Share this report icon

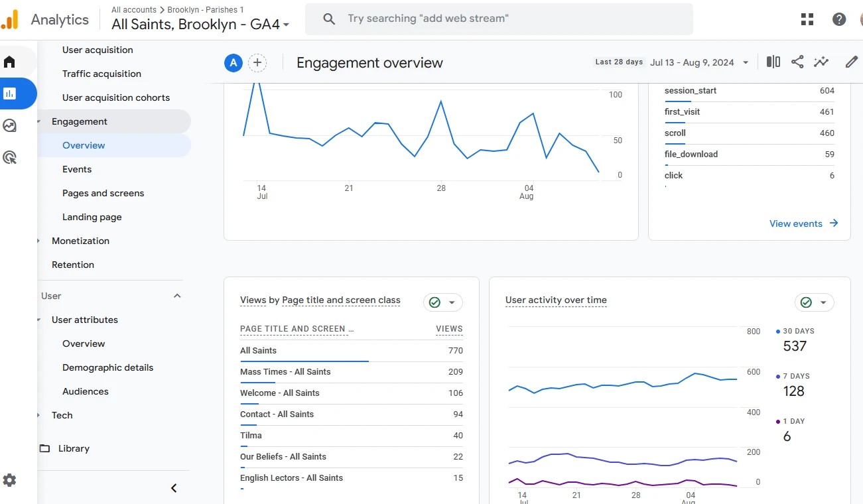797,62
